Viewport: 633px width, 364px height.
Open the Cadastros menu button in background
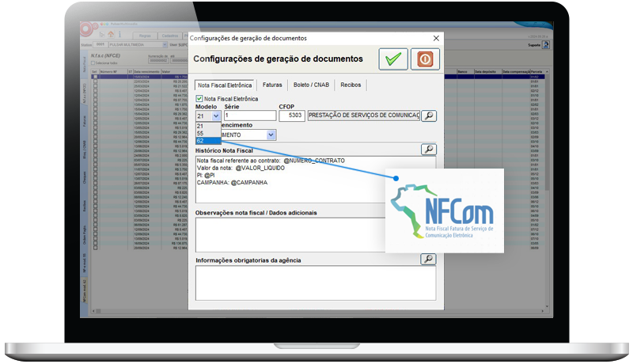(x=169, y=36)
